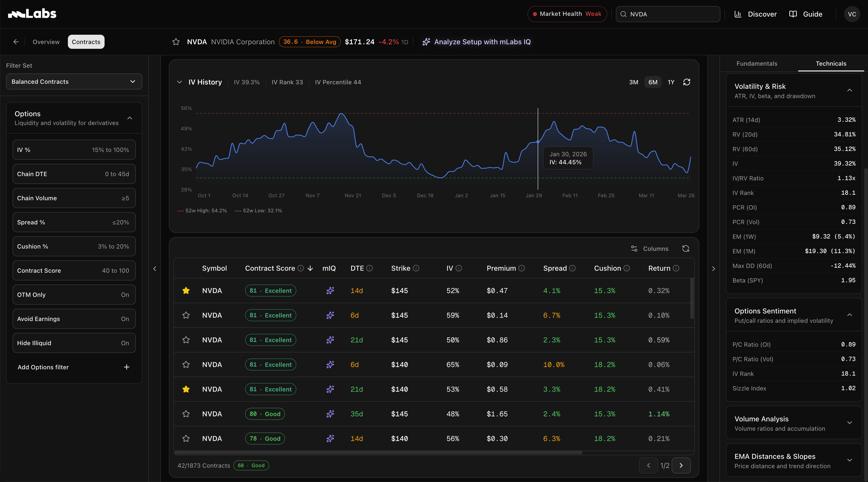Open the Fundamentals tab
The image size is (868, 482).
757,64
